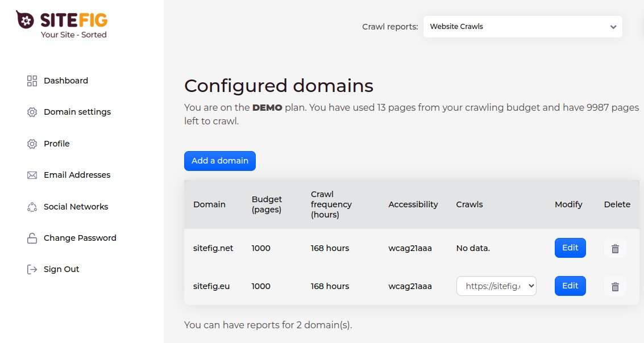Click the Profile gear icon
Viewport: 644px width, 343px height.
[x=32, y=144]
